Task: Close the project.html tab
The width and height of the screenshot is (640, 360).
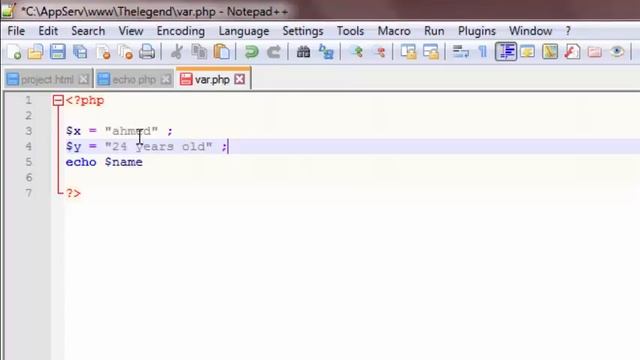Action: pyautogui.click(x=83, y=79)
